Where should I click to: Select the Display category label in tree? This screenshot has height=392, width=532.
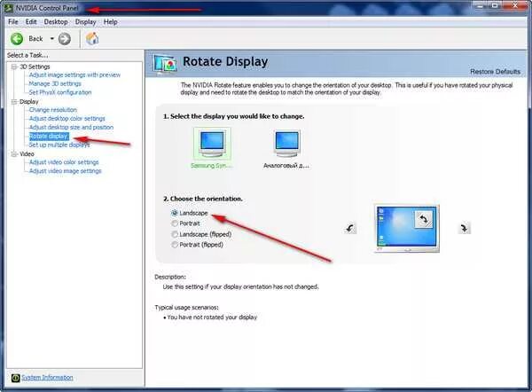[29, 102]
